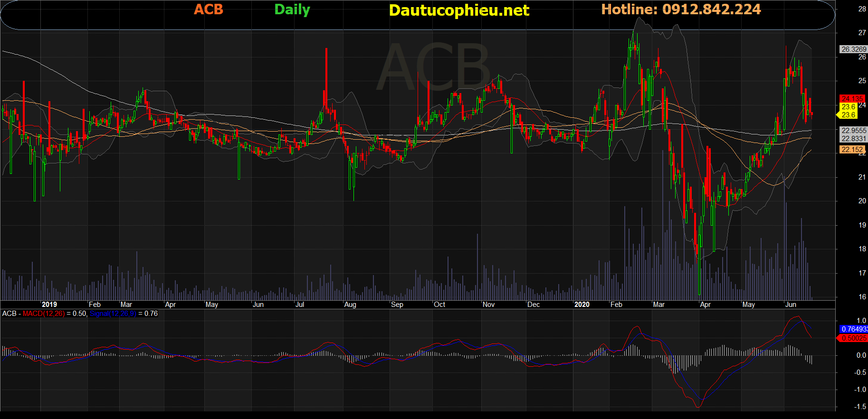Screen dimensions: 868x419
Task: Open the Dautucophieu.net link in header
Action: pos(458,10)
